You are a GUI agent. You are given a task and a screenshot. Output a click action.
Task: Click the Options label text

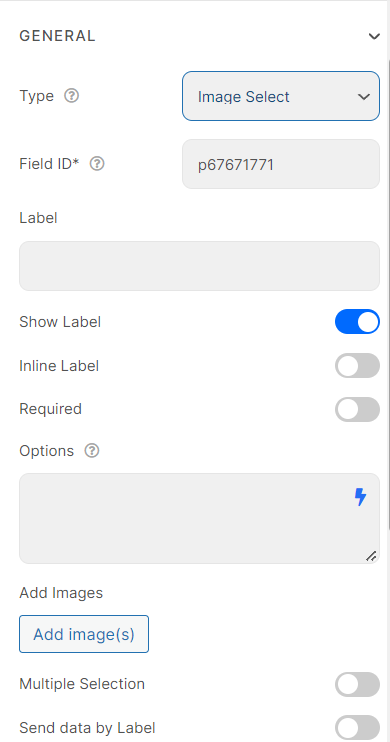pyautogui.click(x=46, y=451)
